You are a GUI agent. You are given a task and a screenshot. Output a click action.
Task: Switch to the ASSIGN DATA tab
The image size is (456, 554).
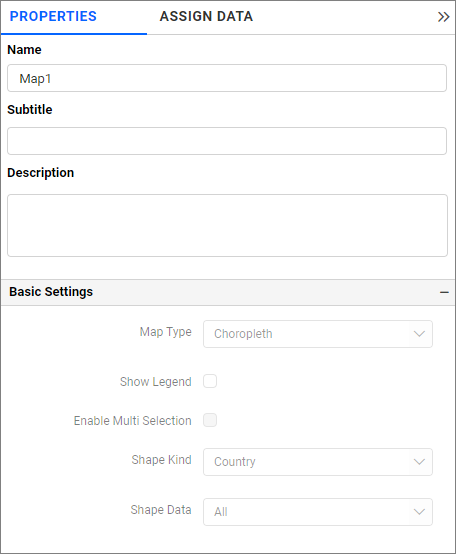click(x=206, y=16)
